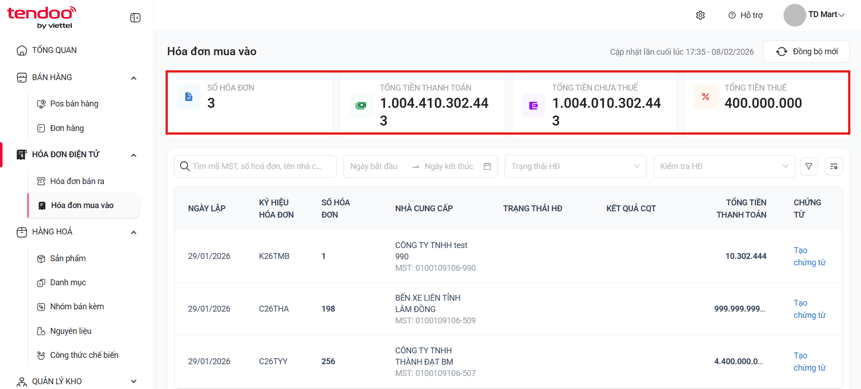Click the search field for MST or invoice
The width and height of the screenshot is (861, 389).
pyautogui.click(x=255, y=166)
